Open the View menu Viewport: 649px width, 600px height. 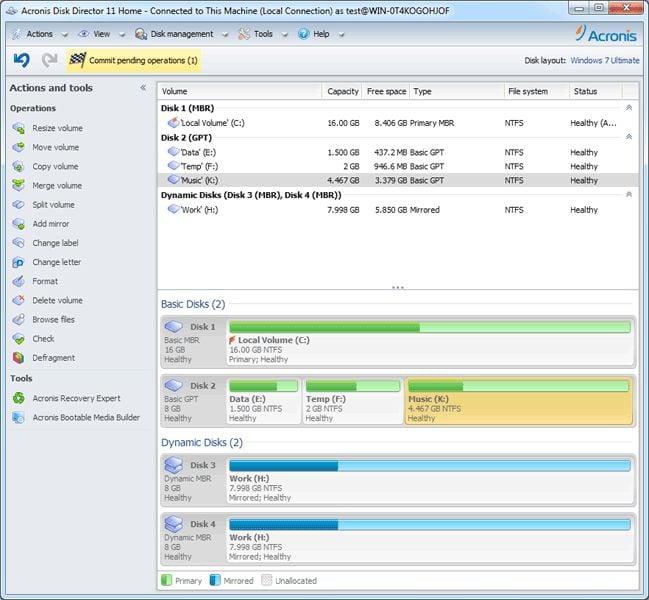(101, 34)
